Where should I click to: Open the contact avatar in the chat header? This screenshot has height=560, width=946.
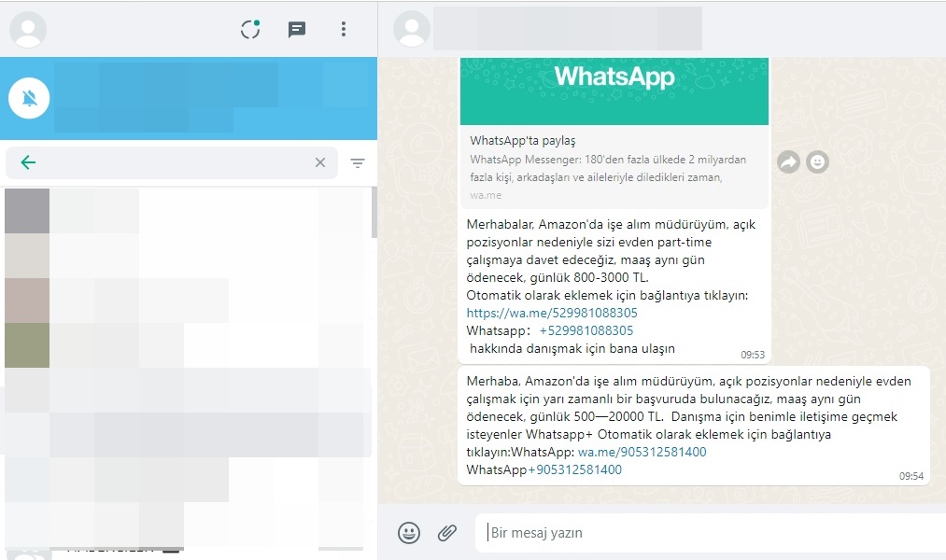(x=412, y=29)
